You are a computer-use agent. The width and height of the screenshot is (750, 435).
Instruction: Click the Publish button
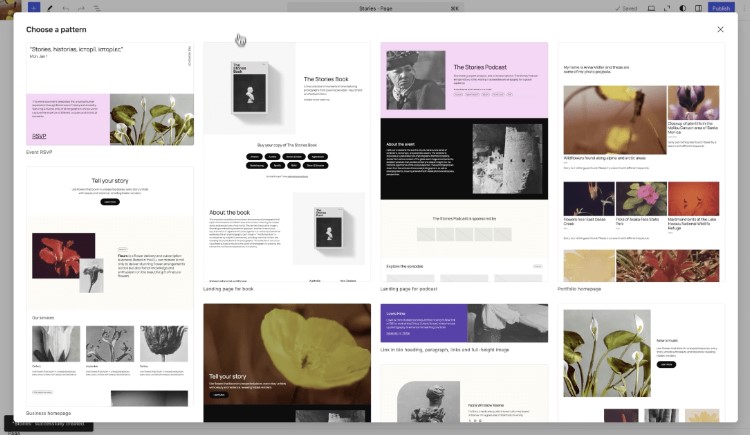[720, 8]
